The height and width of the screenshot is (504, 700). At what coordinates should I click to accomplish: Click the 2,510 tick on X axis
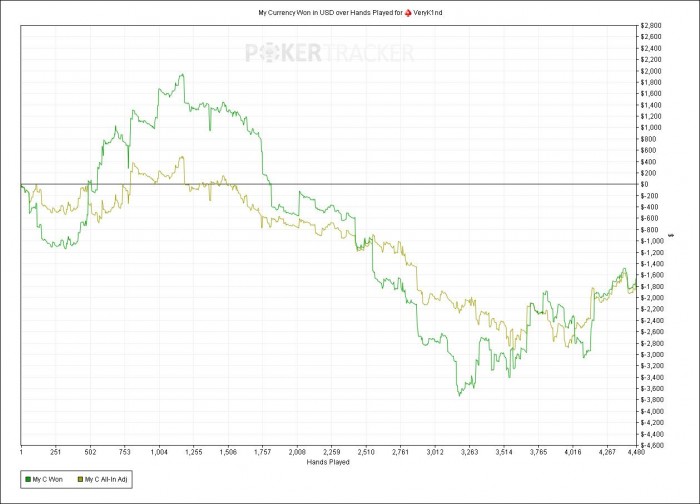tap(366, 452)
